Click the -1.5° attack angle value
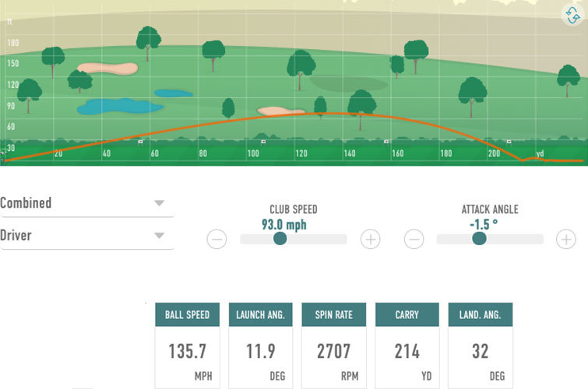 point(484,225)
